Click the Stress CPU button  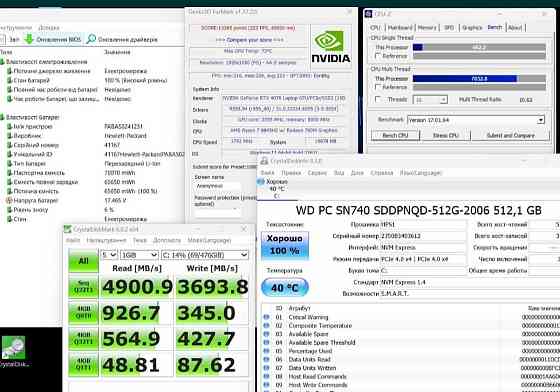(x=445, y=135)
